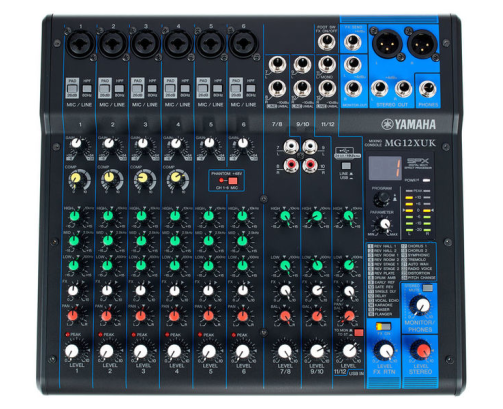Select the channel 6 XLR combo input jack
The image size is (503, 409).
(243, 43)
